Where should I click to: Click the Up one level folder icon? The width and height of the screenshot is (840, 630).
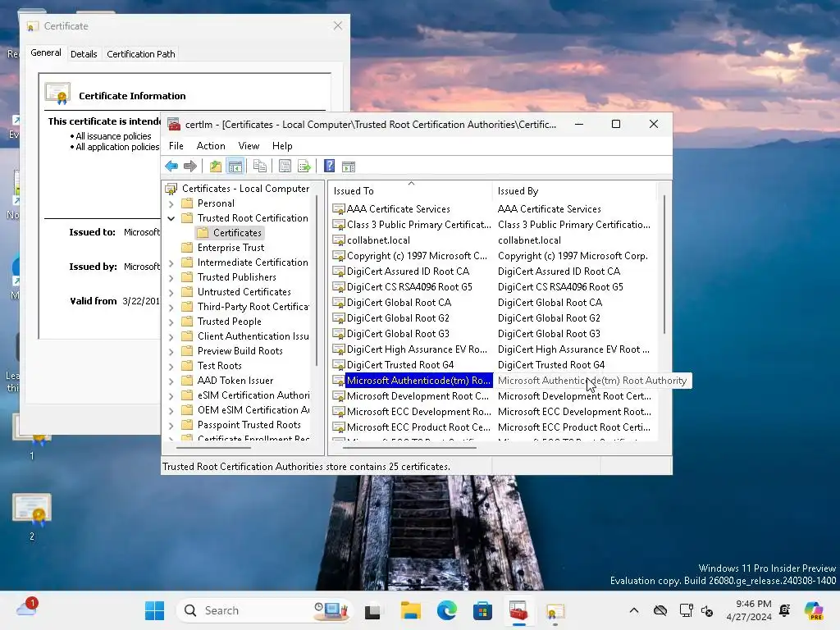[216, 166]
